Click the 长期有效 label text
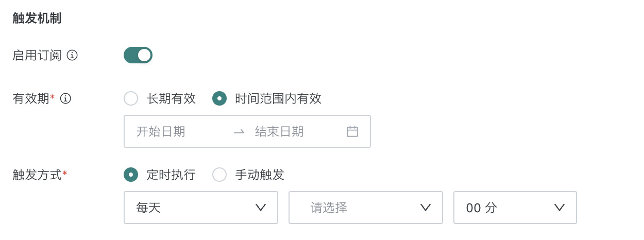 coord(171,98)
